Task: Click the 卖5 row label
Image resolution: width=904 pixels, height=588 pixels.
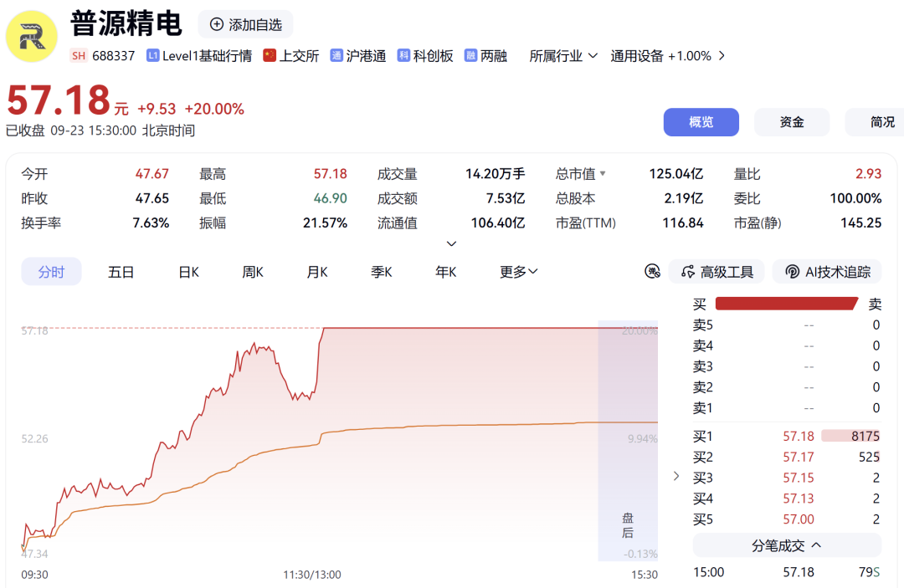Action: 703,325
